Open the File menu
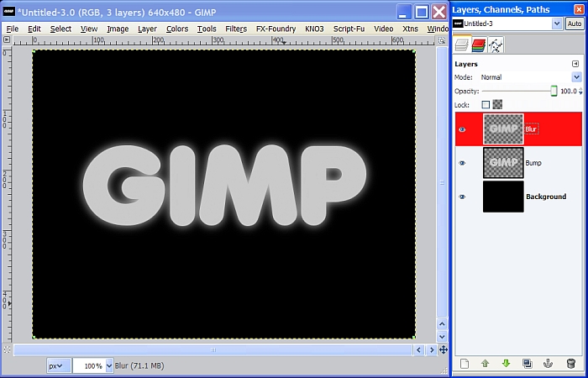Image resolution: width=588 pixels, height=378 pixels. (13, 29)
